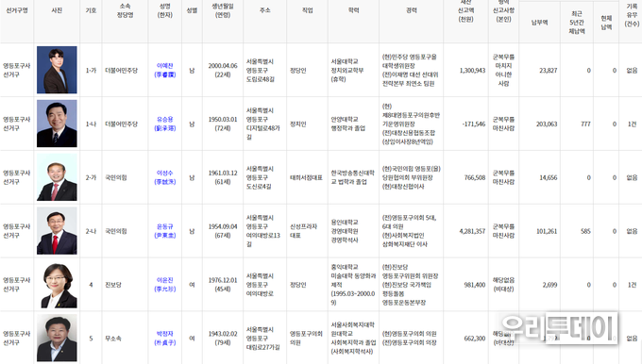Click photo of candidate number 1-가
Image resolution: width=642 pixels, height=364 pixels.
(57, 70)
